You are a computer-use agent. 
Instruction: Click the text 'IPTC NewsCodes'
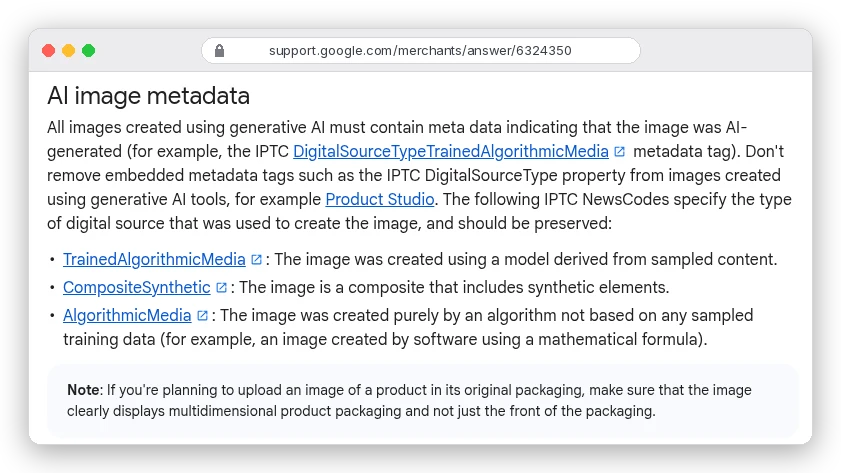[607, 199]
